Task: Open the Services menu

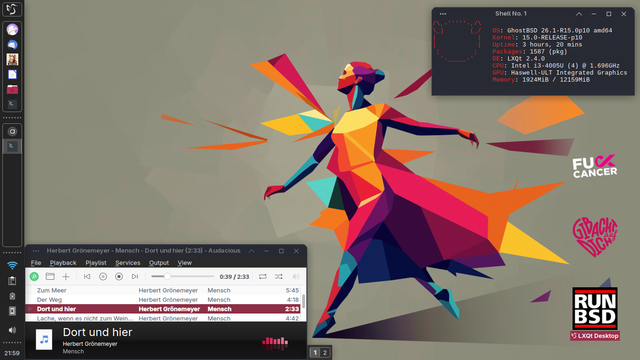Action: tap(128, 262)
